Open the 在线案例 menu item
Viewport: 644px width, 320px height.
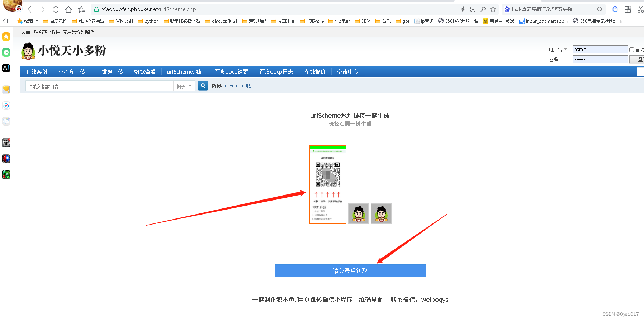pos(37,72)
